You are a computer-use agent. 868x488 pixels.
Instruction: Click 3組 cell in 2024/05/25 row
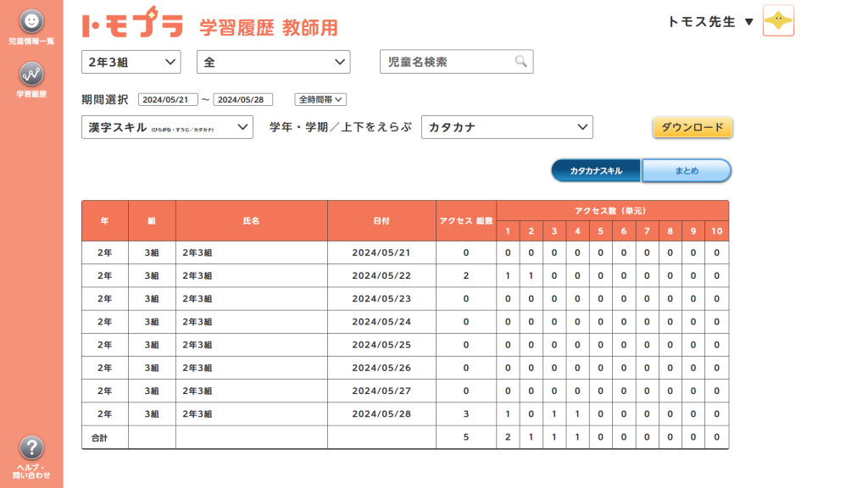(152, 345)
